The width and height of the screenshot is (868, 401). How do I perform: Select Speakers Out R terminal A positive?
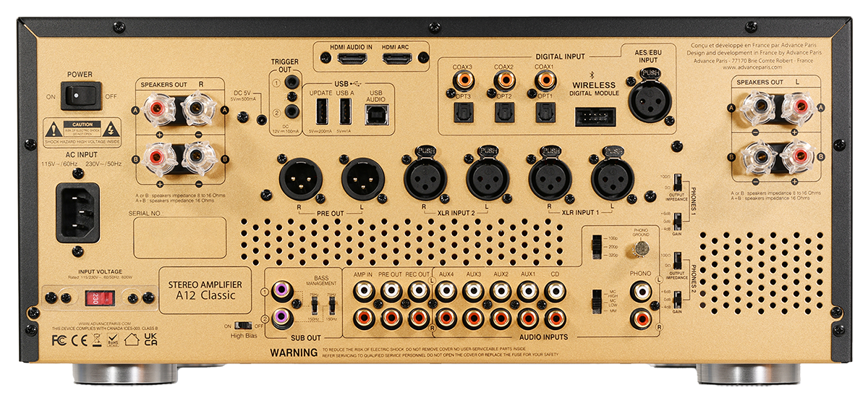[x=159, y=110]
